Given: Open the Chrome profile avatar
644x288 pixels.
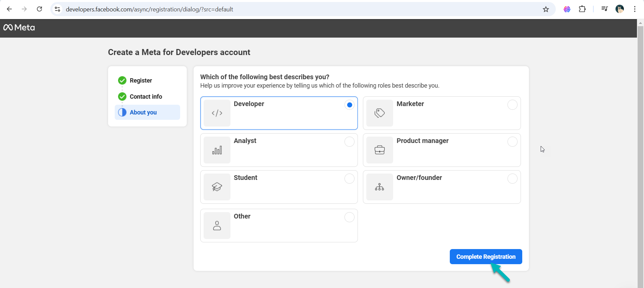Looking at the screenshot, I should [x=620, y=9].
